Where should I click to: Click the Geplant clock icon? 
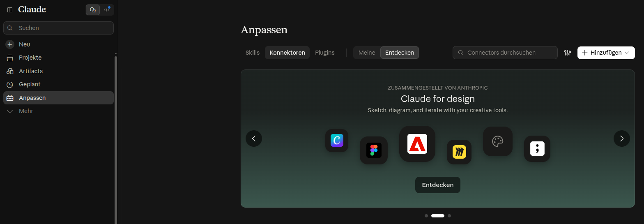click(10, 84)
